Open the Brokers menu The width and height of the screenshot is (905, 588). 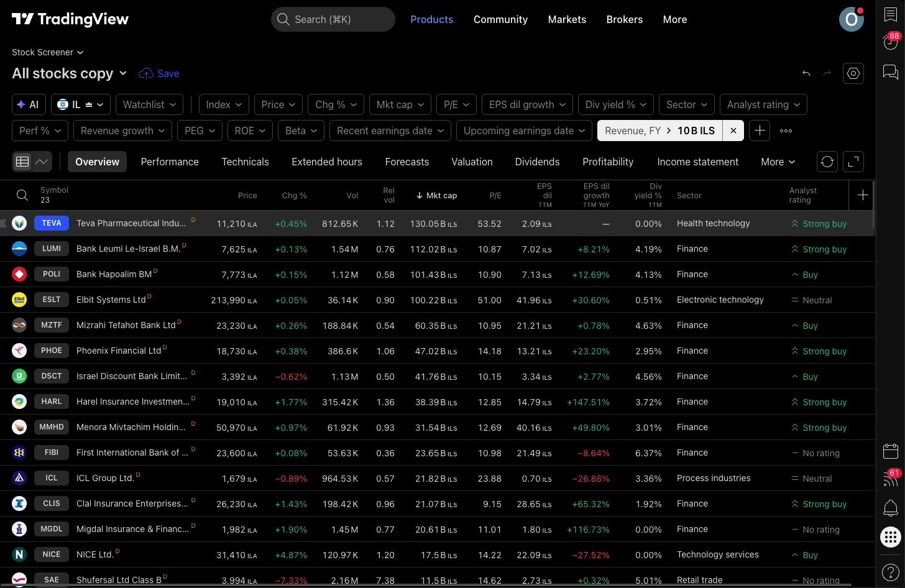(625, 19)
